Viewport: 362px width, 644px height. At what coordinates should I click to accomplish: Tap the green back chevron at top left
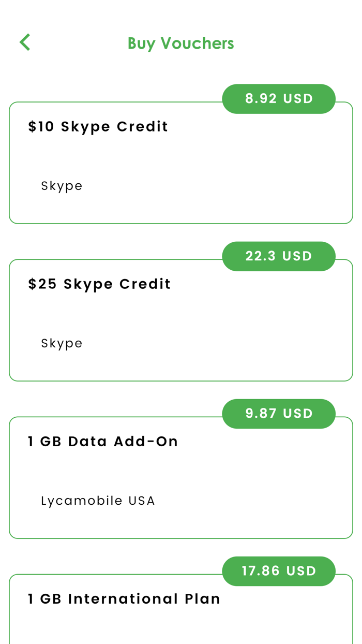click(24, 41)
